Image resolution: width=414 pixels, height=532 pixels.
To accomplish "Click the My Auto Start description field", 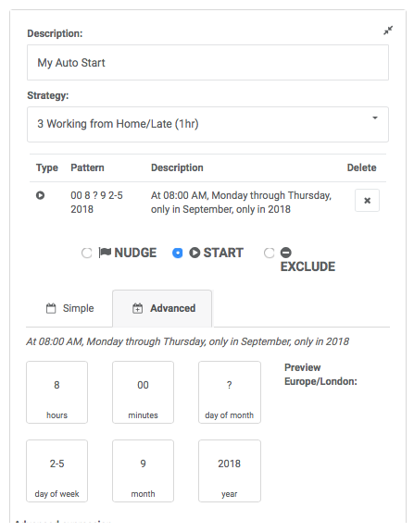I will pos(207,63).
